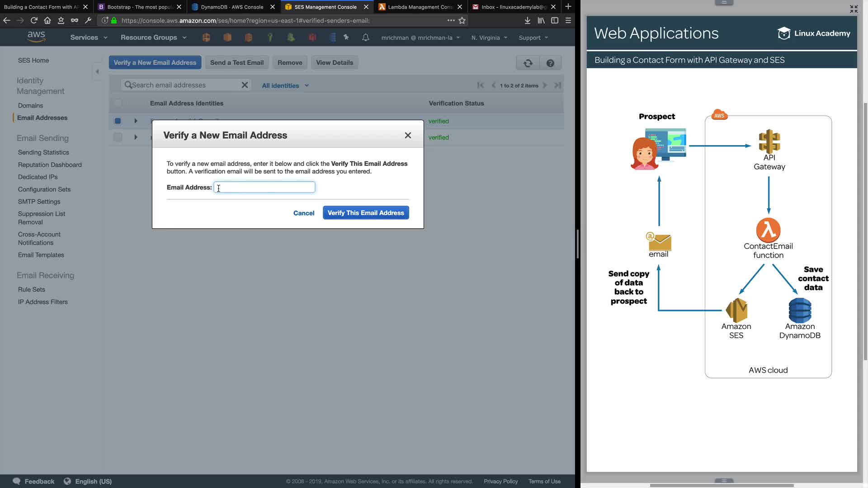Collapse the SES navigation side panel arrow
The image size is (868, 488).
coord(97,71)
